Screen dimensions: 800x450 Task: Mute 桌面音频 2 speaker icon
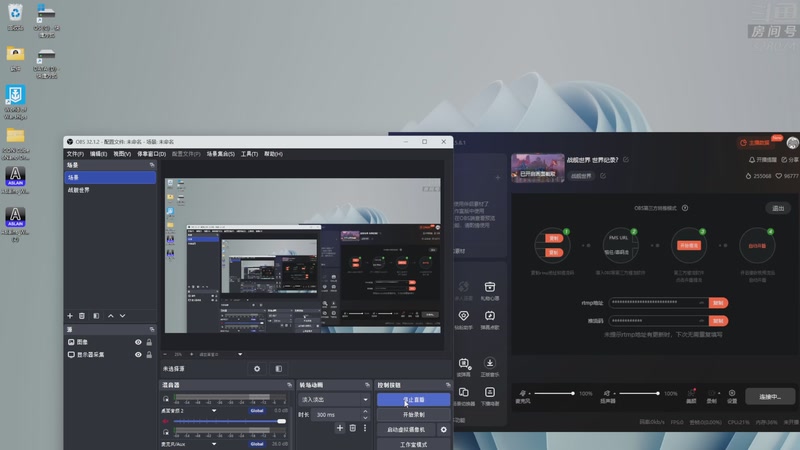(x=165, y=421)
